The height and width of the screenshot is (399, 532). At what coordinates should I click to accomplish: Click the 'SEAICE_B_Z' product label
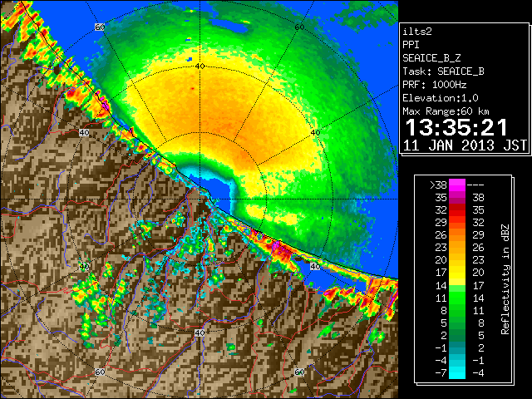(x=431, y=58)
